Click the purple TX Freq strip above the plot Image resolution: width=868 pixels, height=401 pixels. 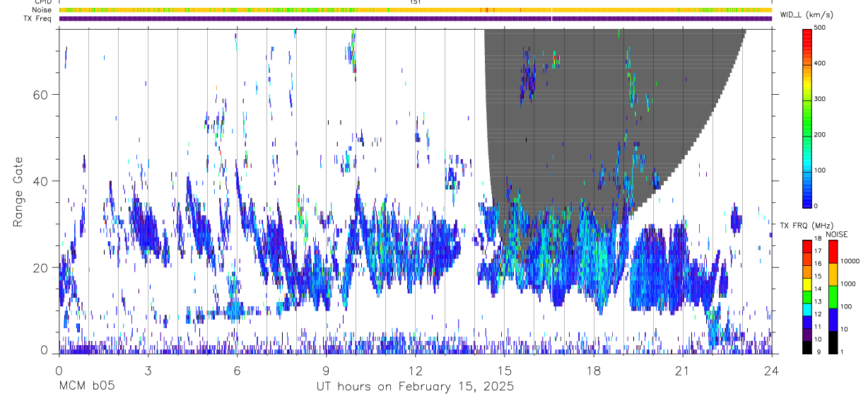click(415, 18)
